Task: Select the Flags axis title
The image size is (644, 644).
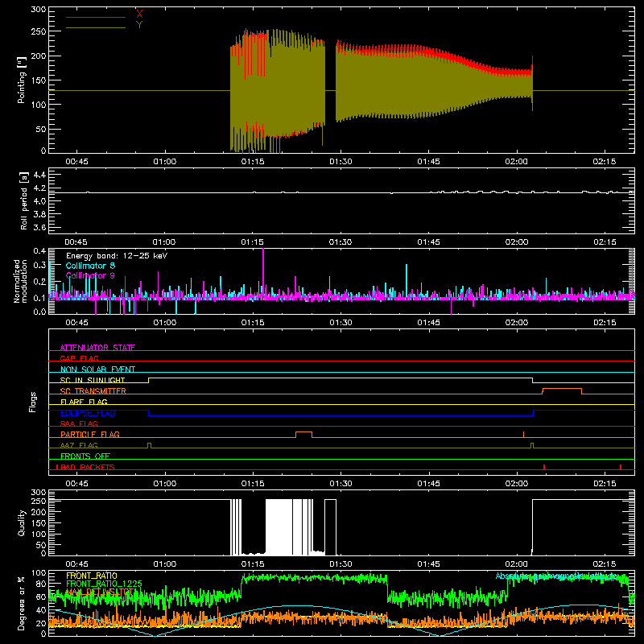Action: (x=32, y=402)
